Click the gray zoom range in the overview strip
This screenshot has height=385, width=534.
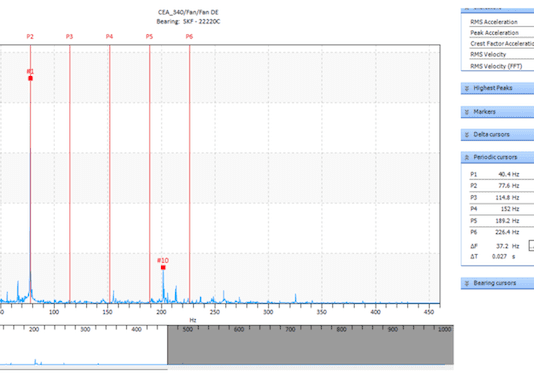coord(310,345)
